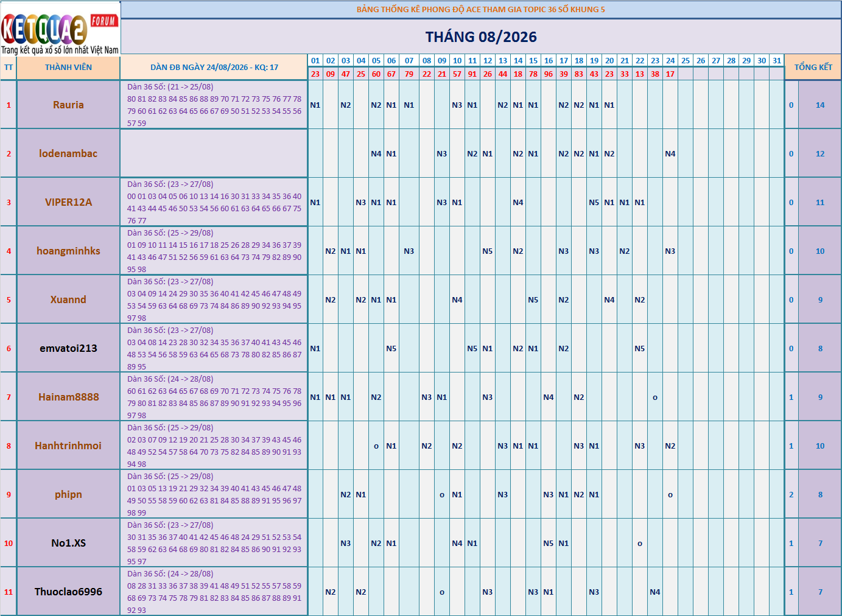Click the 'DÀN ĐB NGÀY 24/08/2026 - KQ: 17' header
842x616 pixels.
[214, 68]
